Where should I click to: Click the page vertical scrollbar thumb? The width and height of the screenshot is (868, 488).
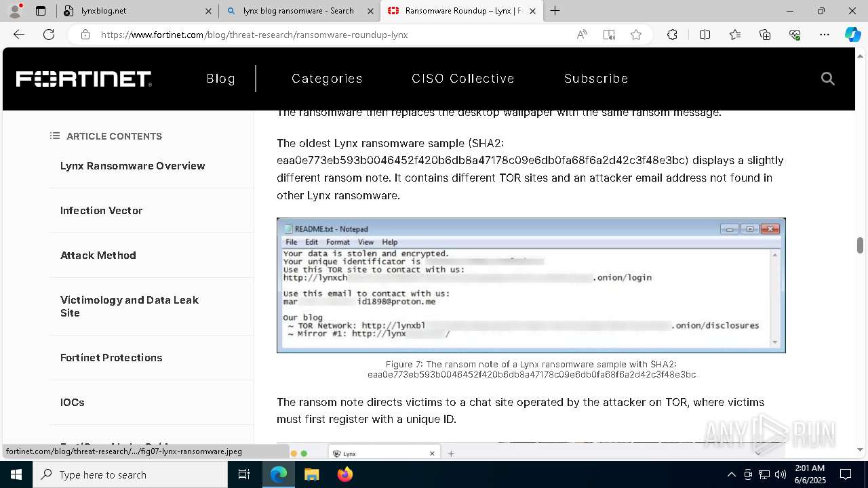pyautogui.click(x=860, y=245)
